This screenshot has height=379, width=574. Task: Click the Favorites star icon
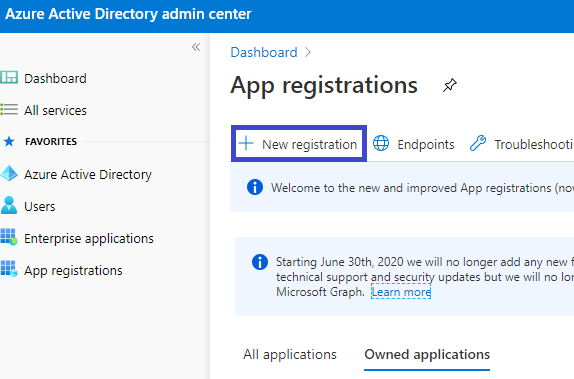click(x=9, y=141)
